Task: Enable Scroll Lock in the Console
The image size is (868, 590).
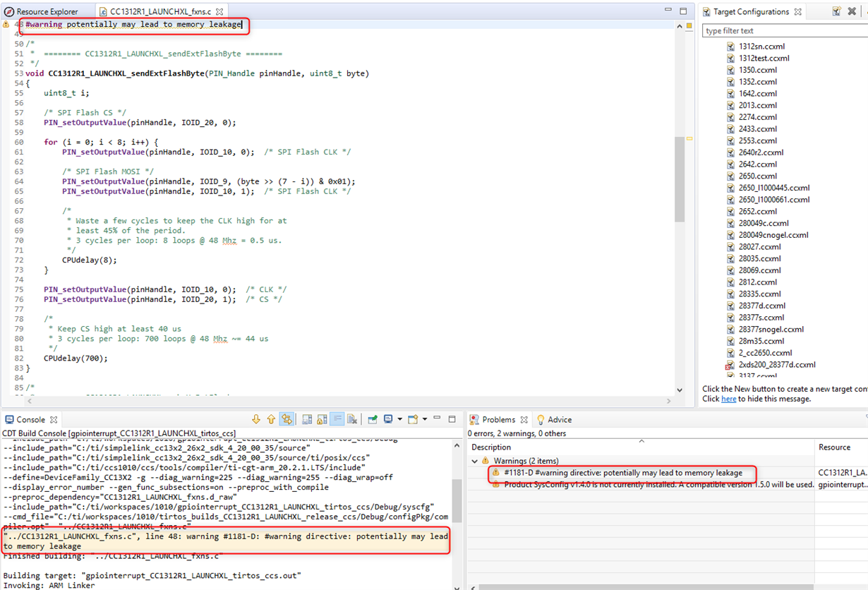Action: coord(323,419)
